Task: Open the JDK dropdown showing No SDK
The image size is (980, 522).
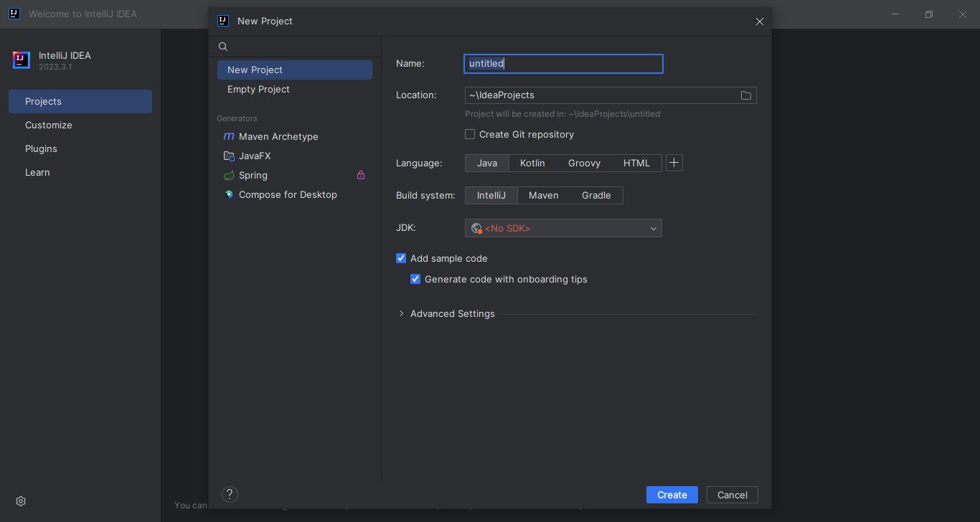Action: click(563, 228)
